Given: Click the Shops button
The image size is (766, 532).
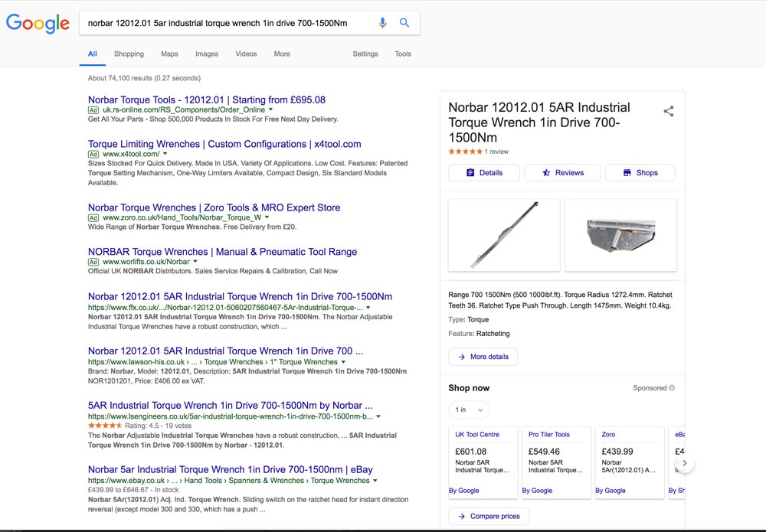Looking at the screenshot, I should pyautogui.click(x=640, y=173).
